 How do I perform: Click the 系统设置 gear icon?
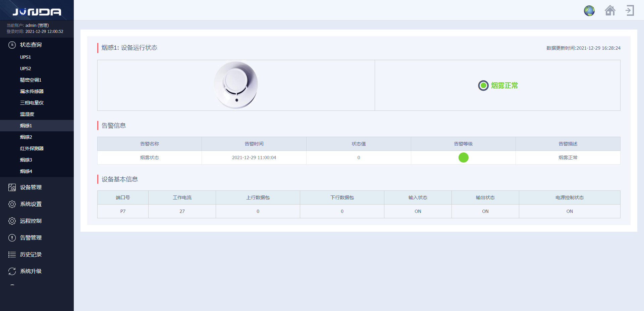point(12,204)
